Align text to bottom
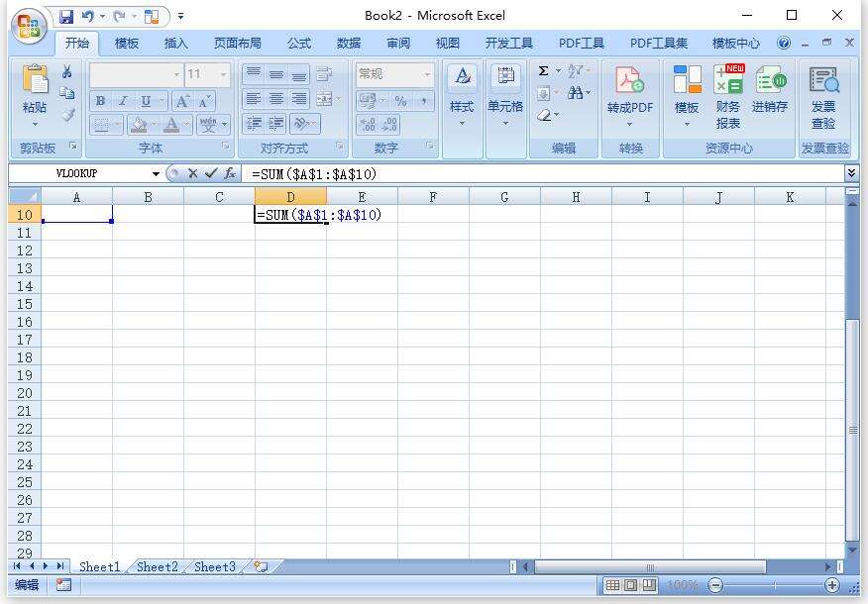The width and height of the screenshot is (868, 604). (299, 73)
